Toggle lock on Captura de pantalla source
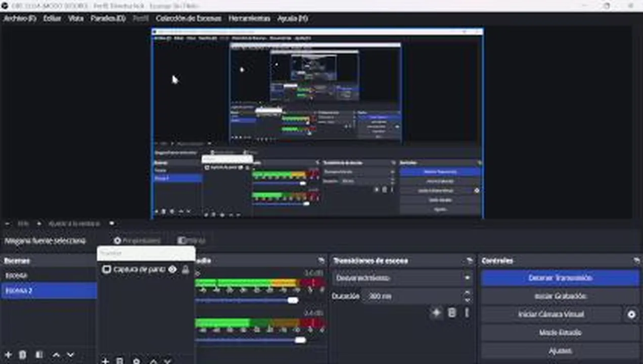 (185, 269)
